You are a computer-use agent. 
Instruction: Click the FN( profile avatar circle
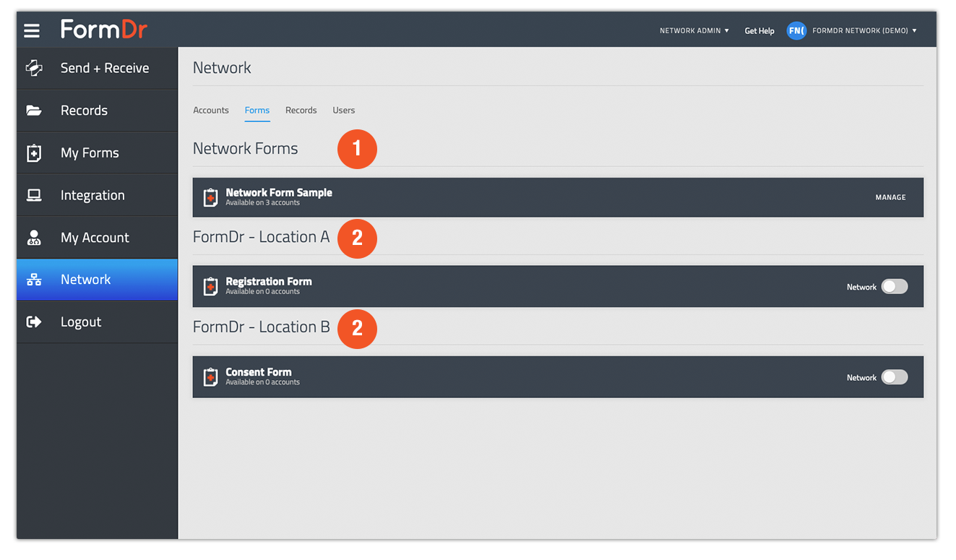click(796, 30)
